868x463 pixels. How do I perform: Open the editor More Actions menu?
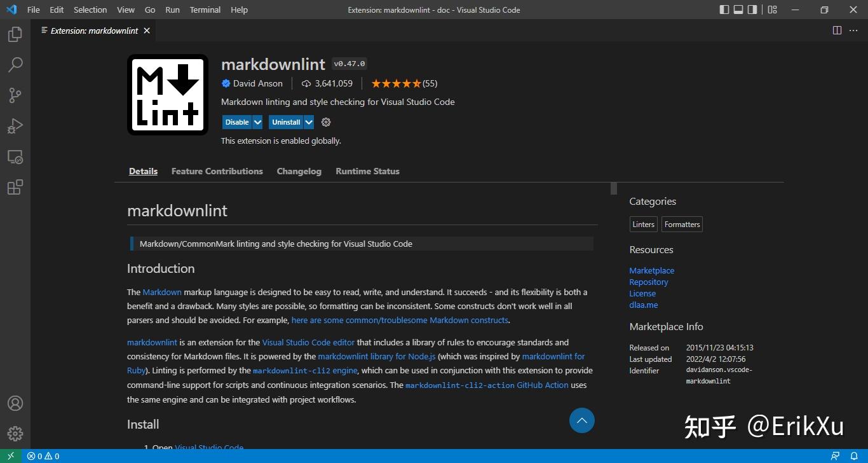pyautogui.click(x=853, y=31)
